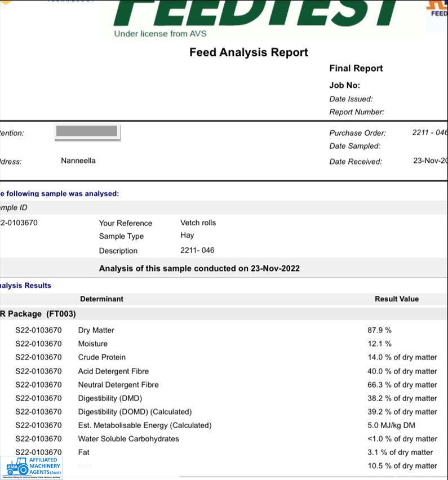Click the '39.2 % of dry matter' result
This screenshot has height=480, width=448.
pyautogui.click(x=402, y=412)
